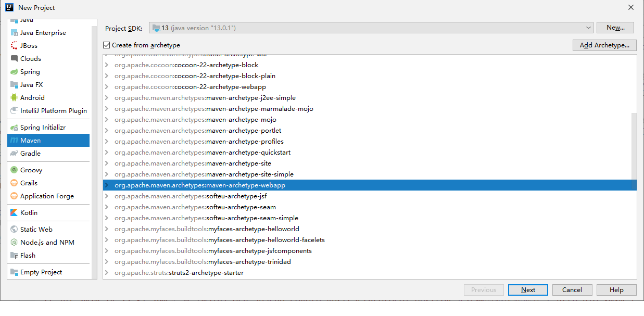Select Static Web project type
Screen dimensions: 644x316
click(x=48, y=230)
